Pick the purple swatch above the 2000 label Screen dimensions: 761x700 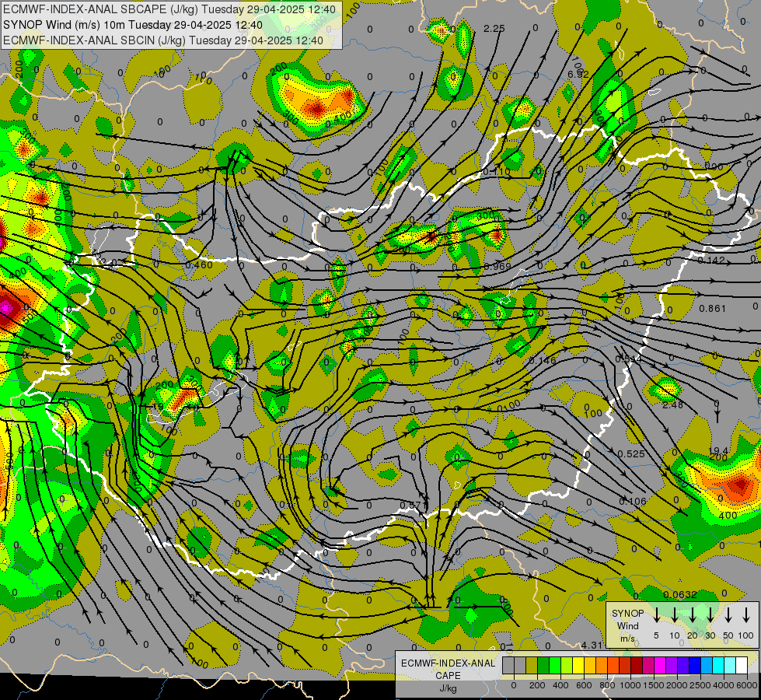coord(672,665)
